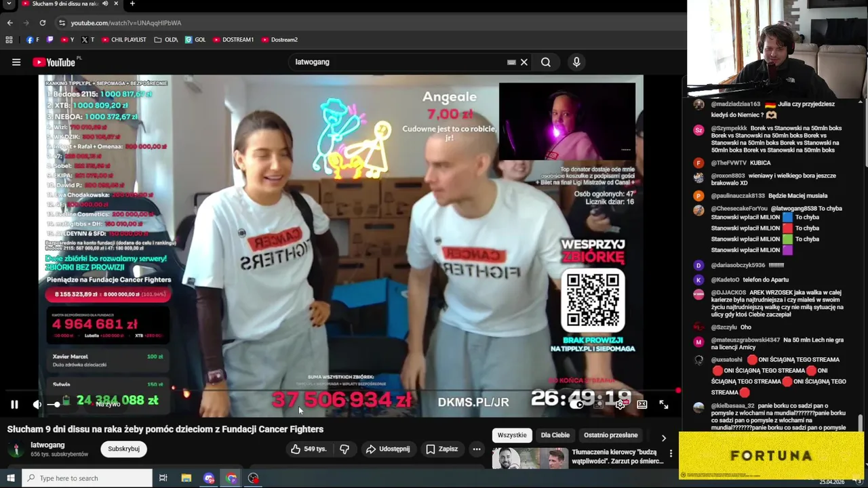Mute the video using the speaker icon
The width and height of the screenshot is (868, 488).
[x=37, y=405]
